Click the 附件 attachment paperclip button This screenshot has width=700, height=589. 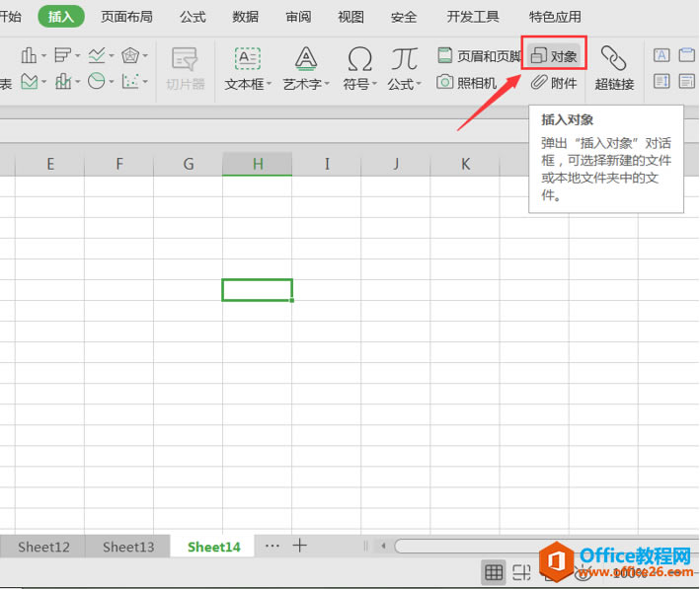[554, 83]
